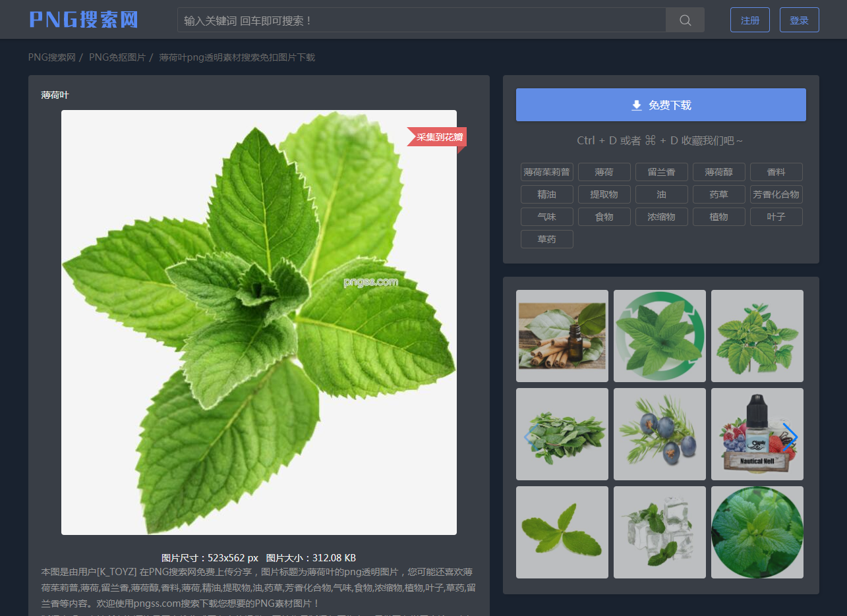Screen dimensions: 847x616
Task: Open the 注册 register button
Action: [750, 20]
